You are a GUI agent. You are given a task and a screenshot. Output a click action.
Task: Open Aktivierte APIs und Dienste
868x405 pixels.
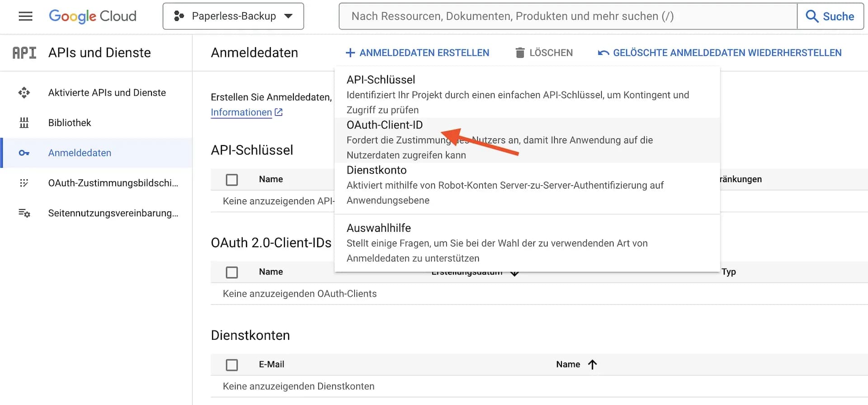coord(96,93)
